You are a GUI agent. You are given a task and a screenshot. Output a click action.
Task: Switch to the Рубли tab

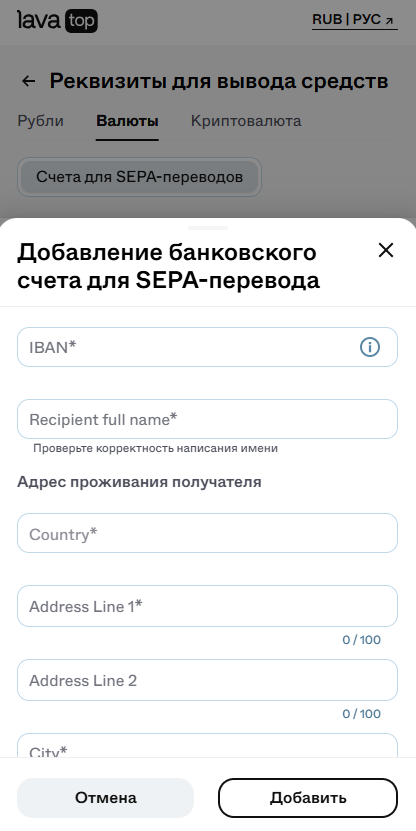[41, 121]
